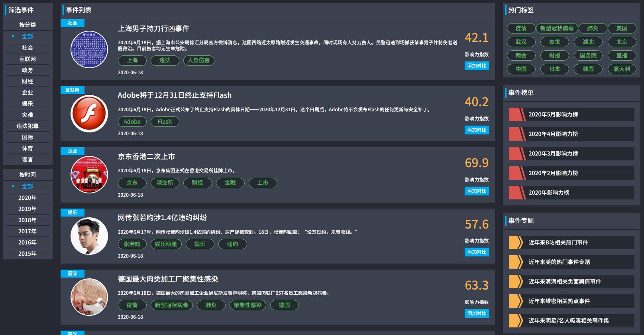
Task: Open the Shanghai knife attack event thumbnail
Action: point(89,49)
